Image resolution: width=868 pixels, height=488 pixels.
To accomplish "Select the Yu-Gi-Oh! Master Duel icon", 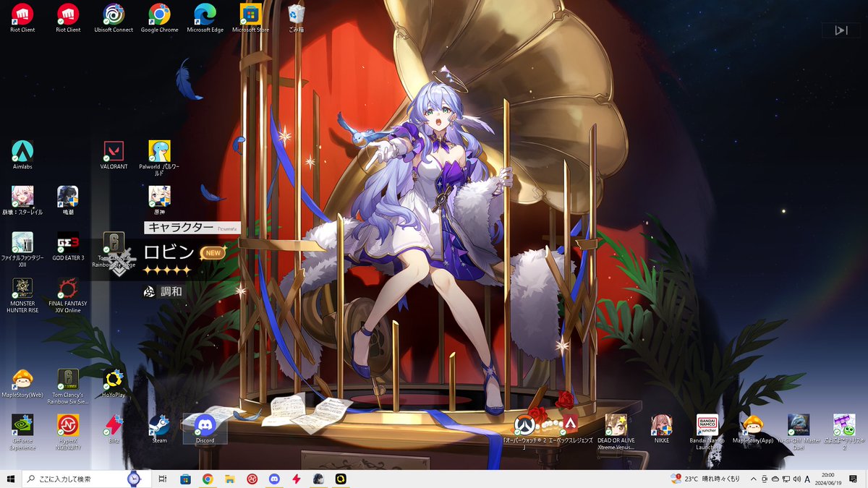I will click(x=799, y=432).
